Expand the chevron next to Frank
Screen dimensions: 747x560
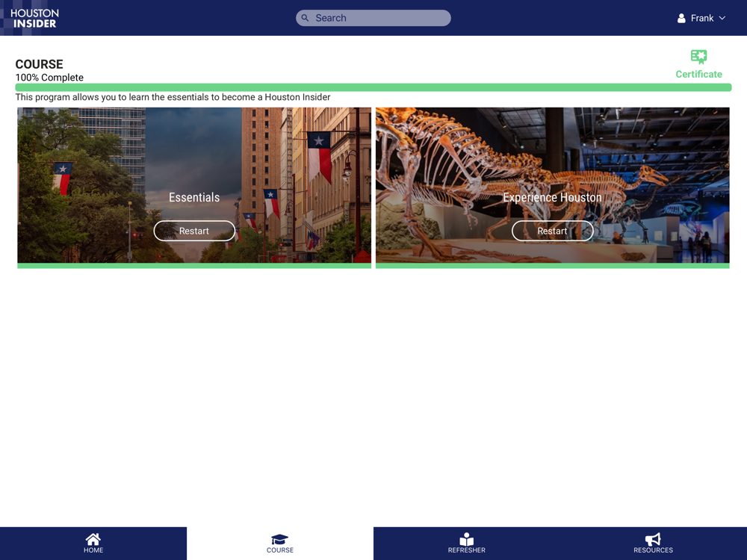(722, 18)
